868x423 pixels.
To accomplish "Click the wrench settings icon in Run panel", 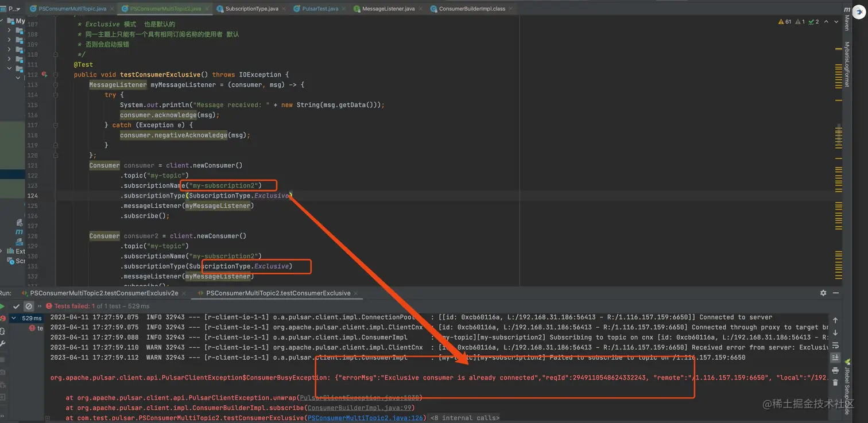I will coord(3,344).
